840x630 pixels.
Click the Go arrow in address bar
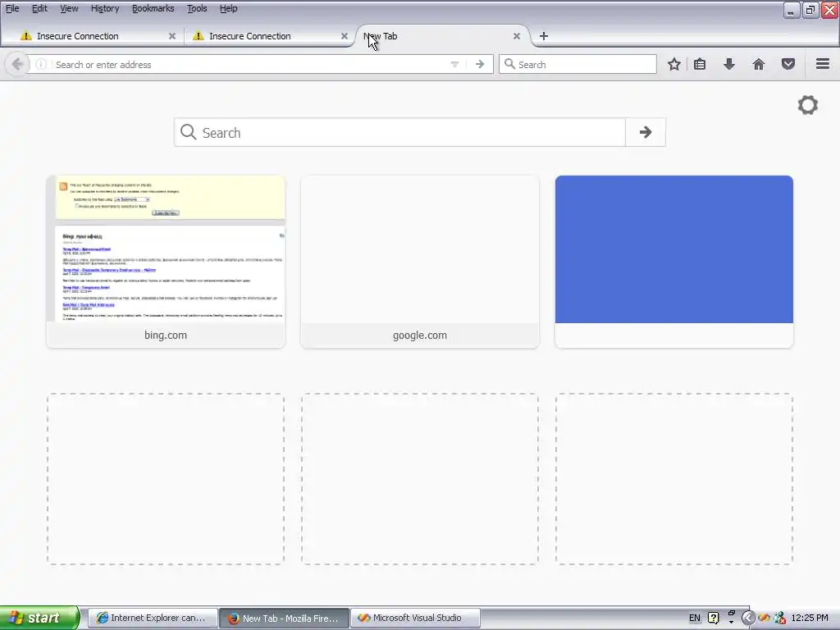point(479,64)
